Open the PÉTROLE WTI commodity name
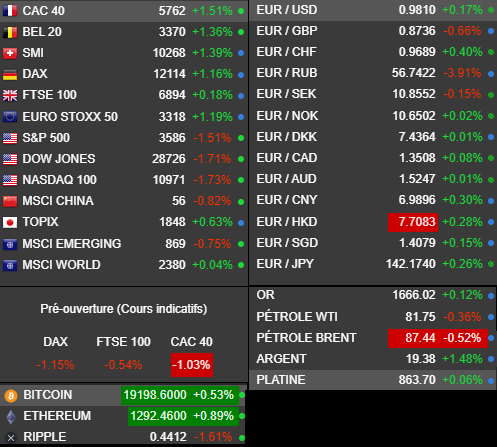The image size is (497, 447). click(x=297, y=317)
